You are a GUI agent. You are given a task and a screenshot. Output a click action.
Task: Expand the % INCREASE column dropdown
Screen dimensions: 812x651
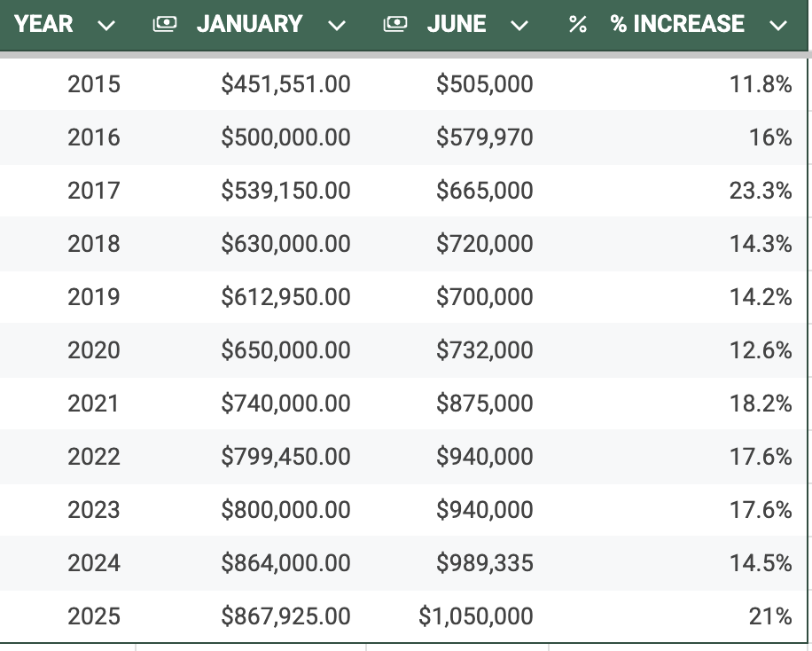(x=778, y=26)
